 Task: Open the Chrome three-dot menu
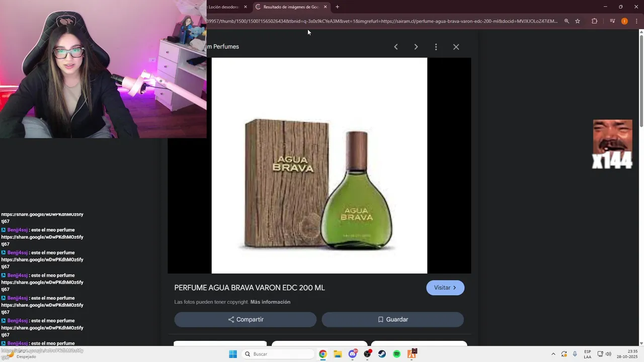(x=636, y=21)
